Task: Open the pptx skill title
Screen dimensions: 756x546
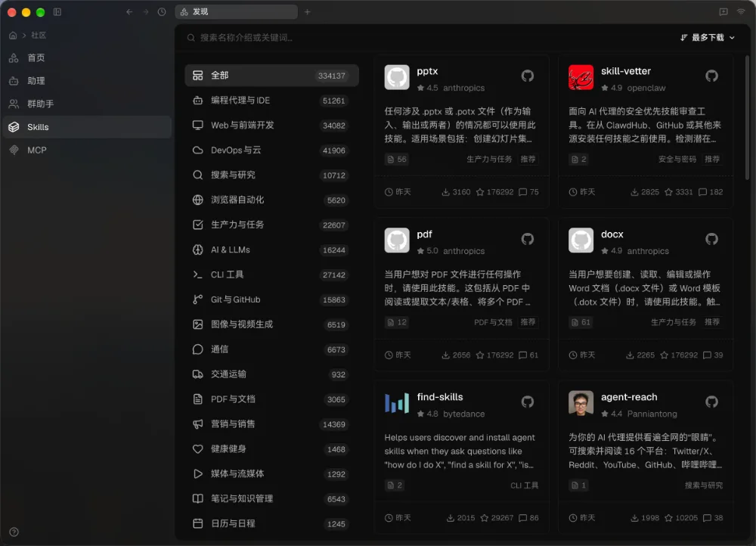Action: pos(427,71)
